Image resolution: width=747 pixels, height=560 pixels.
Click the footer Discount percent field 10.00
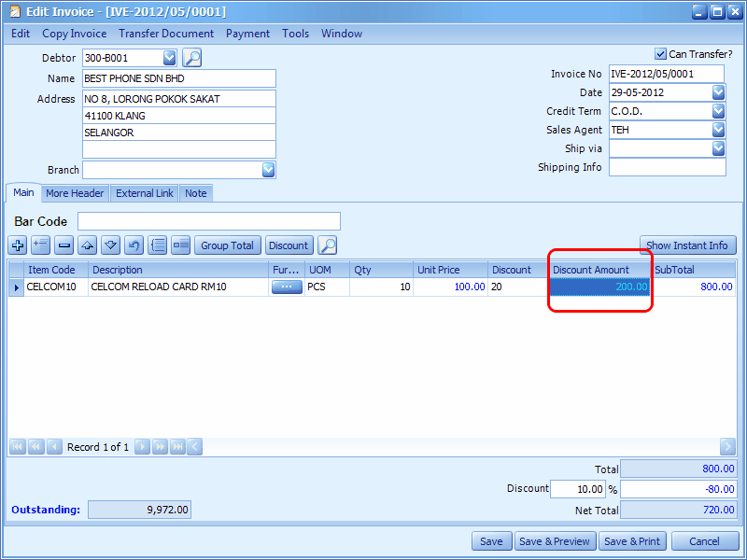pos(577,489)
